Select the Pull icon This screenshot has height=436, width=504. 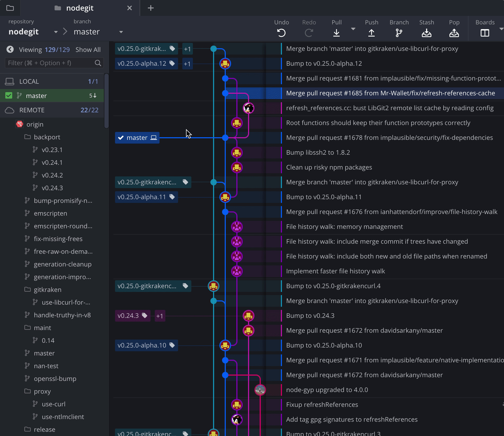pyautogui.click(x=336, y=33)
